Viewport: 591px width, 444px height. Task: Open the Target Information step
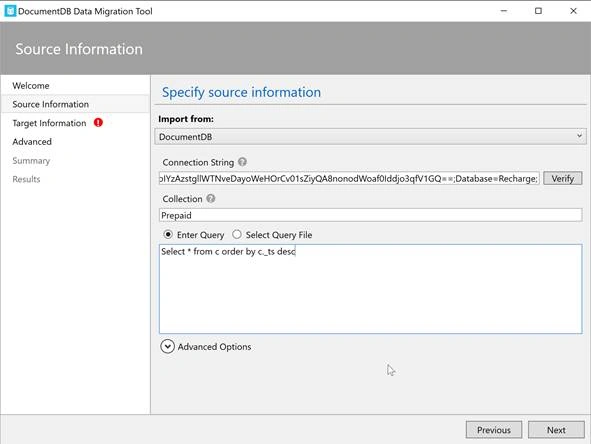(x=49, y=123)
